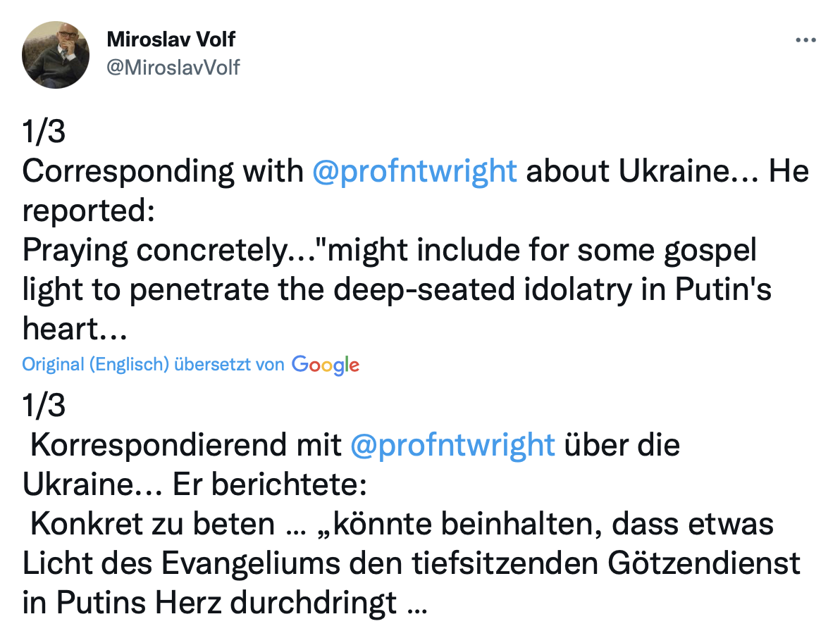
Task: Open @profntwright mention in English tweet
Action: [414, 172]
